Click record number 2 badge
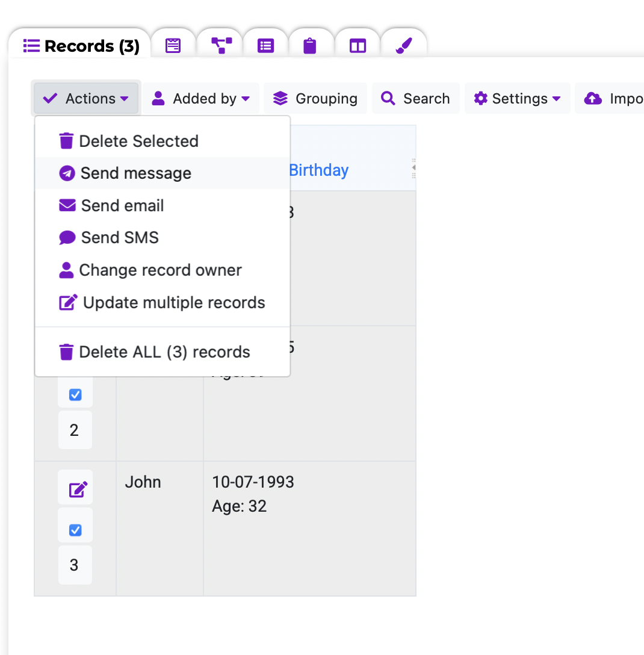Image resolution: width=644 pixels, height=655 pixels. [x=75, y=430]
